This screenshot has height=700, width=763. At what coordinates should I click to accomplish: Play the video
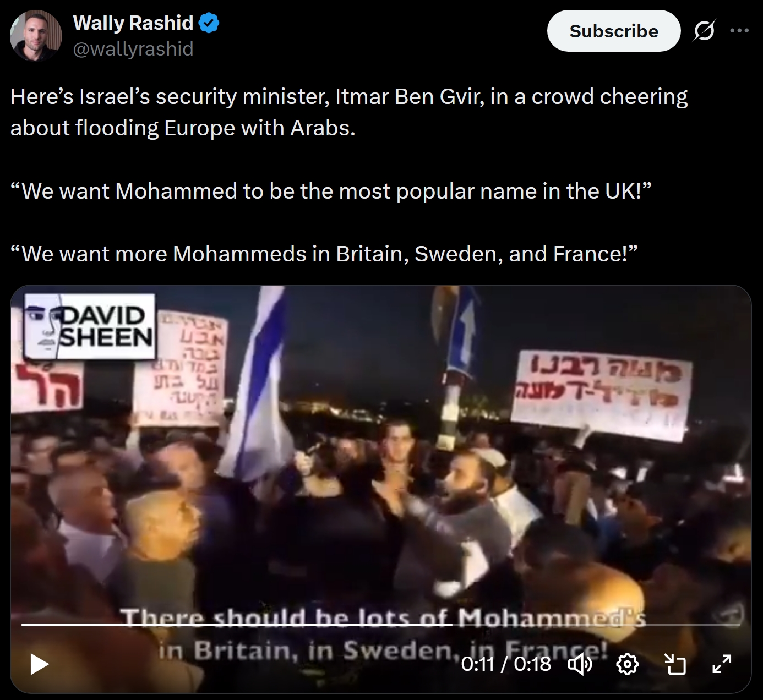tap(39, 664)
